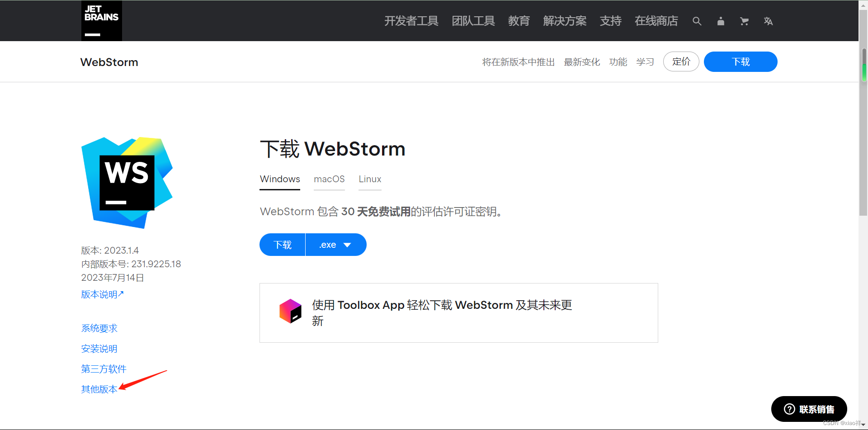Open the 其他版本 link
The height and width of the screenshot is (430, 868).
click(99, 389)
